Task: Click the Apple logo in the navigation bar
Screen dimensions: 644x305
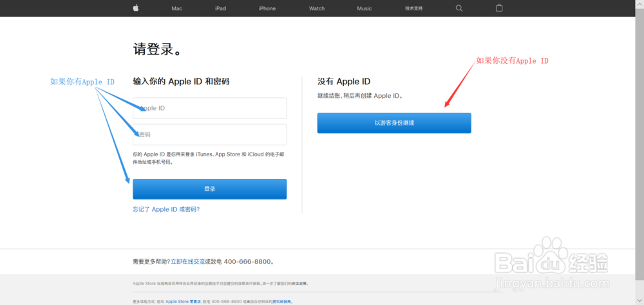Action: [x=136, y=8]
